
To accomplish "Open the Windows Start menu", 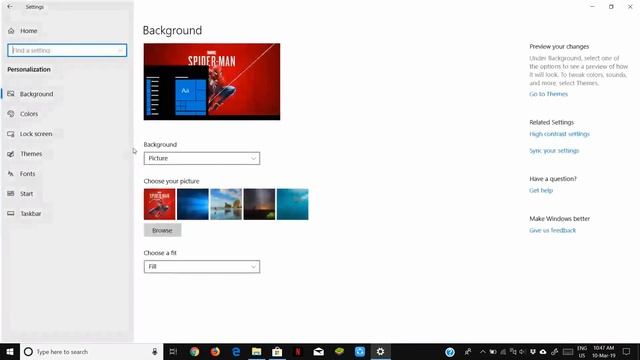I will point(10,352).
